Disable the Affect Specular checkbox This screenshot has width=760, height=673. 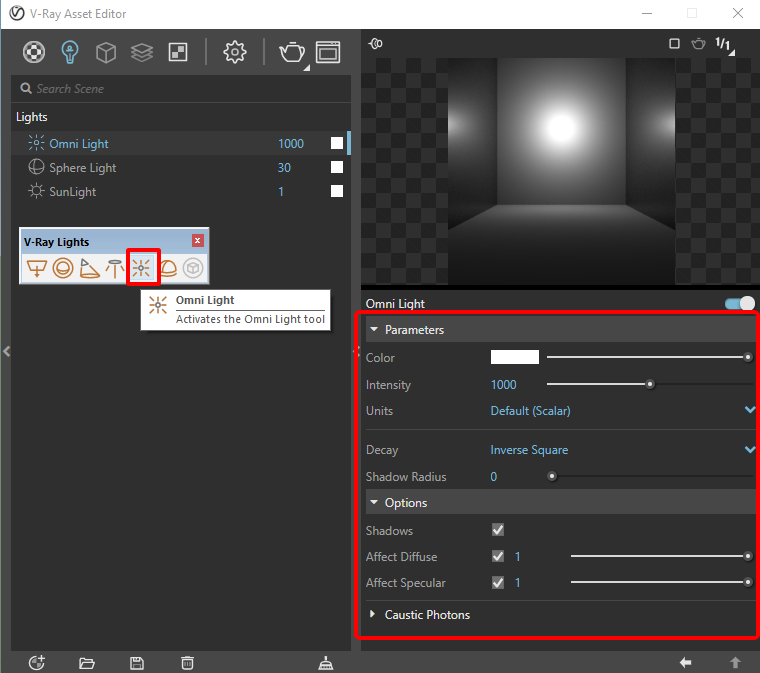click(x=498, y=582)
